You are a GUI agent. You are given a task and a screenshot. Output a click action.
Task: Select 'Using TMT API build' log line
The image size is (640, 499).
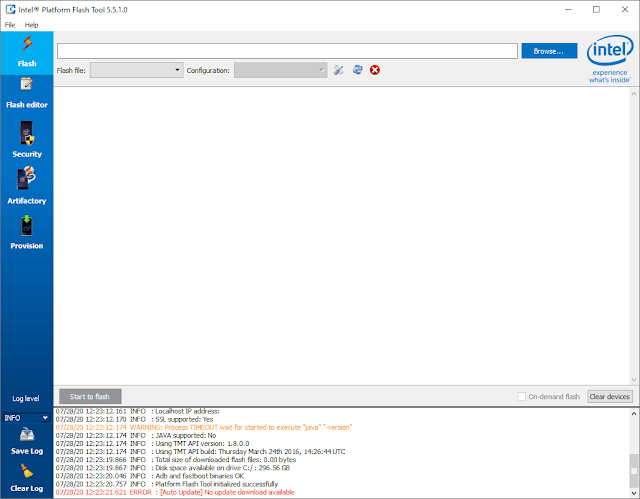[200, 452]
